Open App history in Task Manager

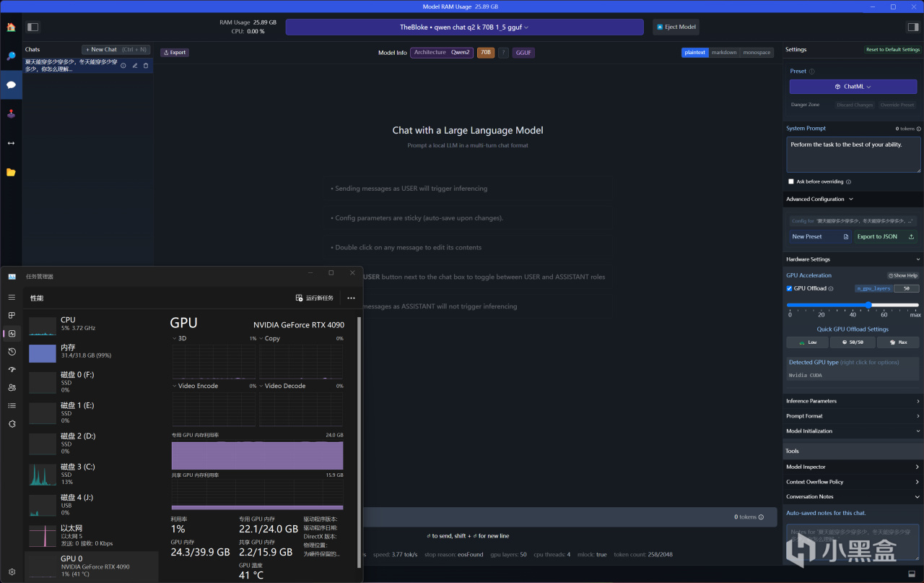[12, 351]
